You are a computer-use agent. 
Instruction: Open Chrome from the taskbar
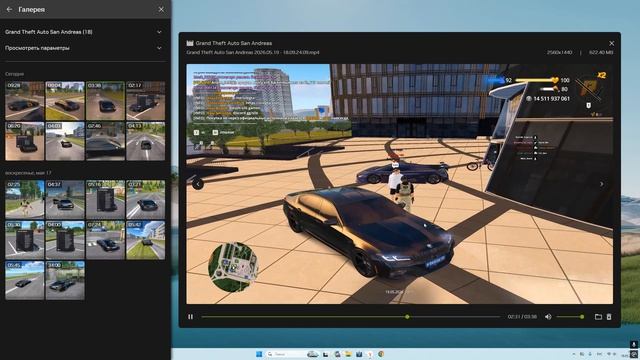pos(380,354)
